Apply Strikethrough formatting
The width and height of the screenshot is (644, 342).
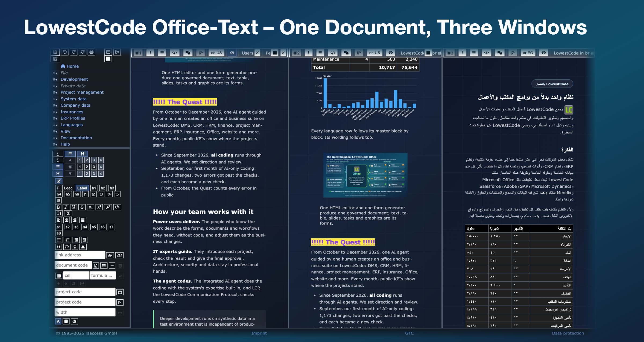pos(82,207)
